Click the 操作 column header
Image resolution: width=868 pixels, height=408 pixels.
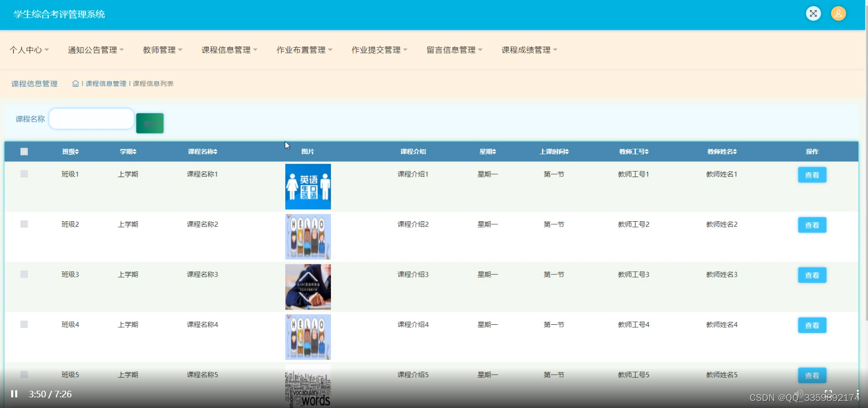tap(812, 151)
